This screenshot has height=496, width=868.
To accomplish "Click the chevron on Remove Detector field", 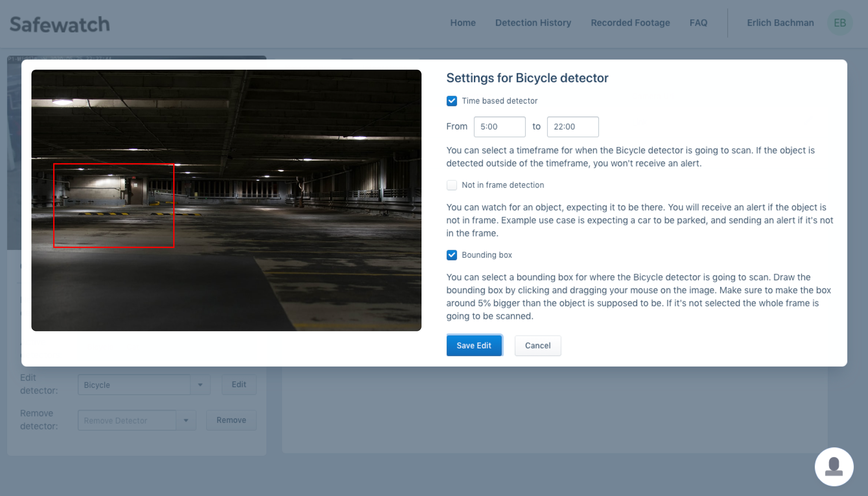I will pos(186,420).
